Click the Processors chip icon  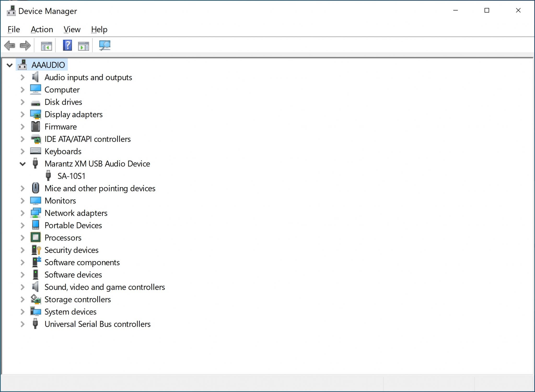[x=36, y=238]
